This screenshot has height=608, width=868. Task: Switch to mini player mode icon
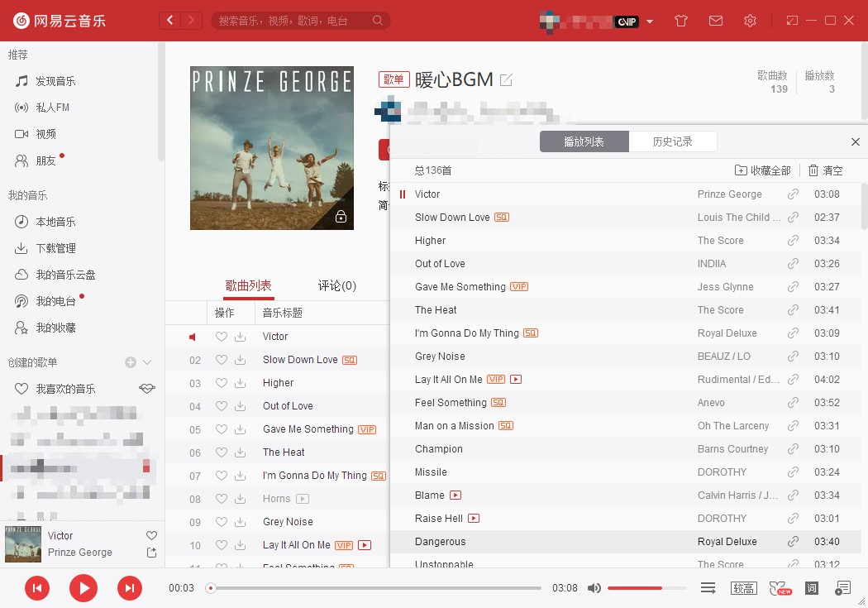pos(792,21)
